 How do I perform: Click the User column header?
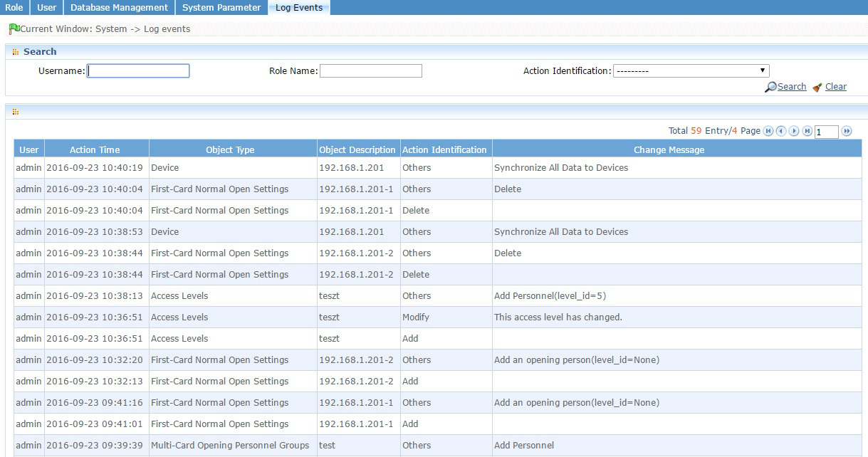pyautogui.click(x=29, y=149)
